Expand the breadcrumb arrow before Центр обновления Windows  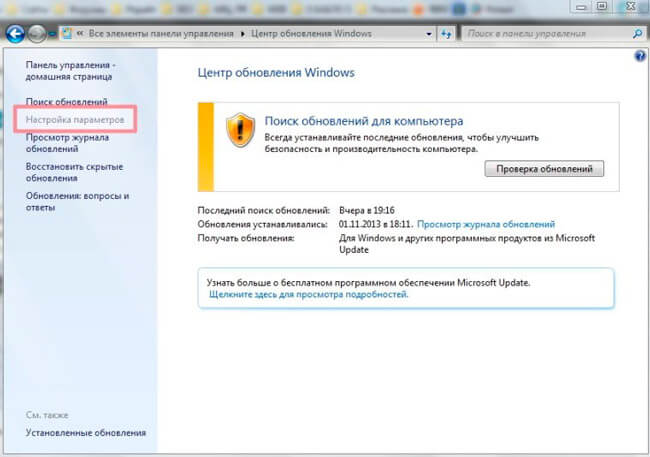tap(243, 34)
